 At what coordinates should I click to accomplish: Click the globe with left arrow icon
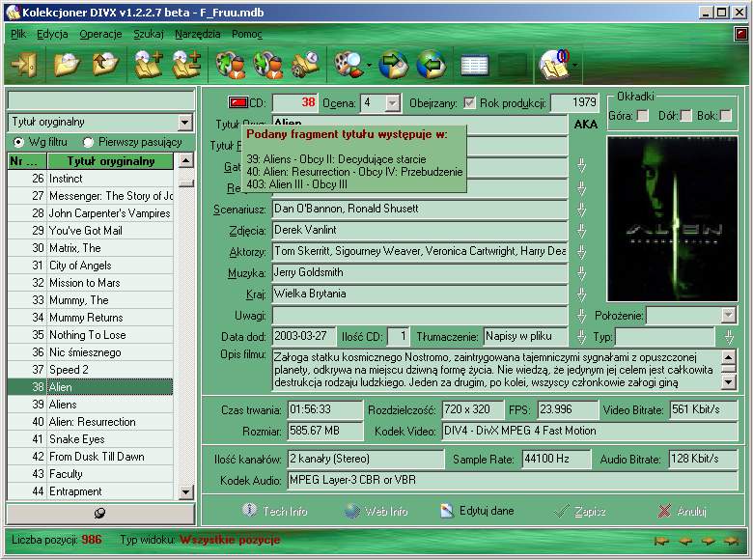(431, 65)
